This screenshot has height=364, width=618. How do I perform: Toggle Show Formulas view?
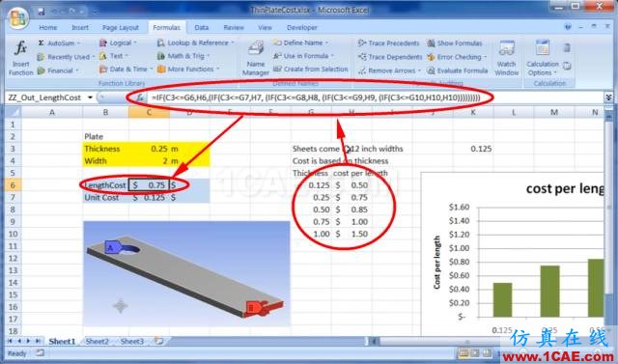(455, 42)
